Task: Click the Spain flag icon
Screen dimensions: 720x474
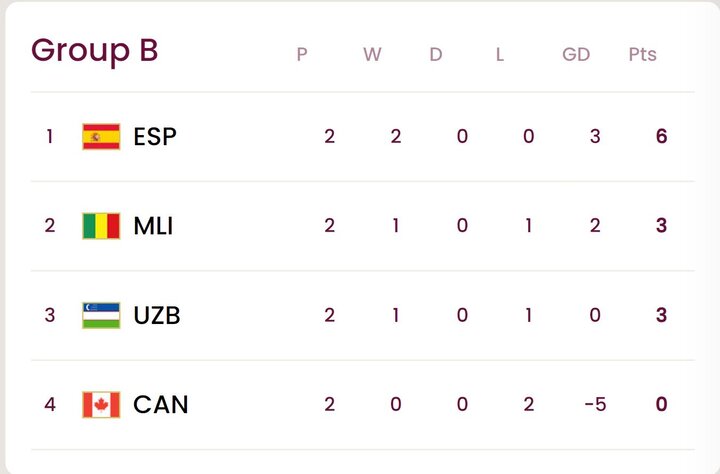Action: point(101,136)
